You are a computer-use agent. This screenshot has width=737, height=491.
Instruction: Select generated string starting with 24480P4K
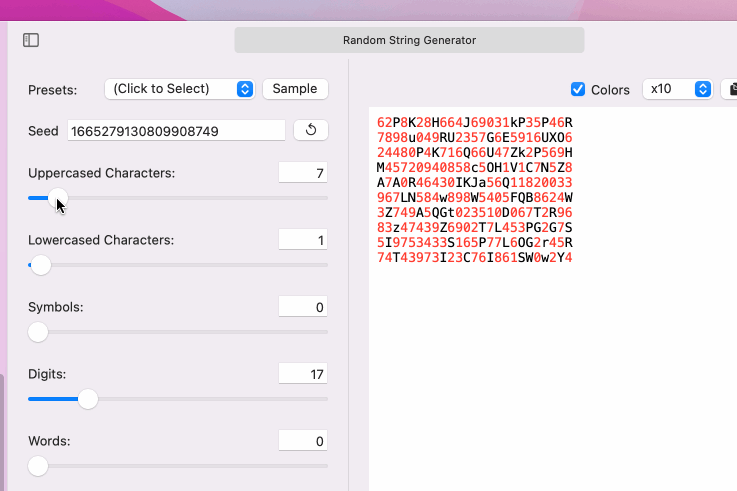475,153
